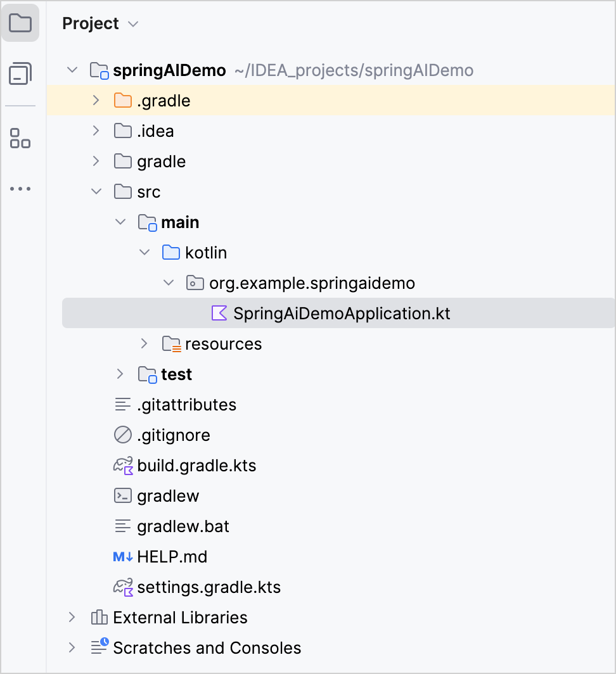Select the org.example.springaidemo package
Image resolution: width=616 pixels, height=674 pixels.
(x=312, y=283)
